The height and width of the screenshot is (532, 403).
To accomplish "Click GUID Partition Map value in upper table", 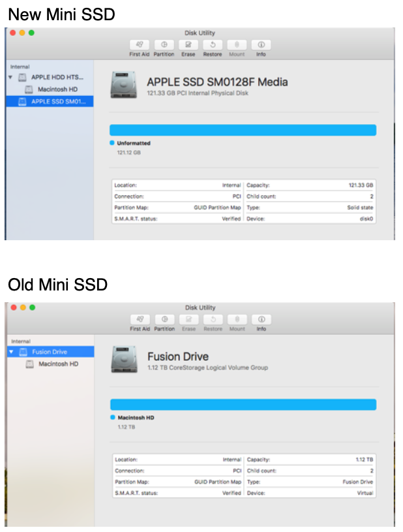I will tap(217, 208).
